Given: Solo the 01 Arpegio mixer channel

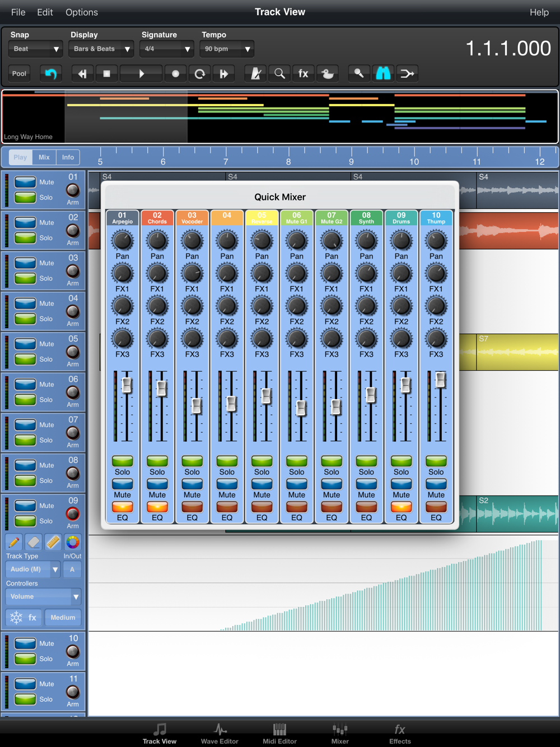Looking at the screenshot, I should pos(123,461).
